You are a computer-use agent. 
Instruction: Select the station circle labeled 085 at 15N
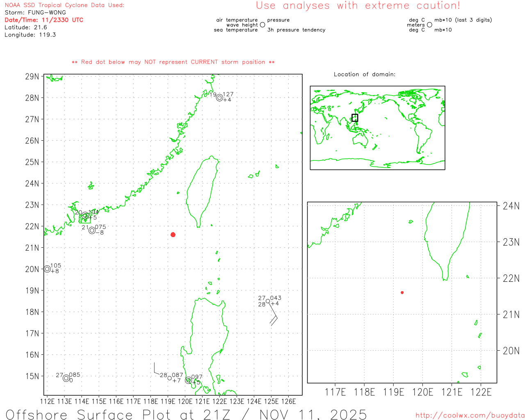click(66, 378)
